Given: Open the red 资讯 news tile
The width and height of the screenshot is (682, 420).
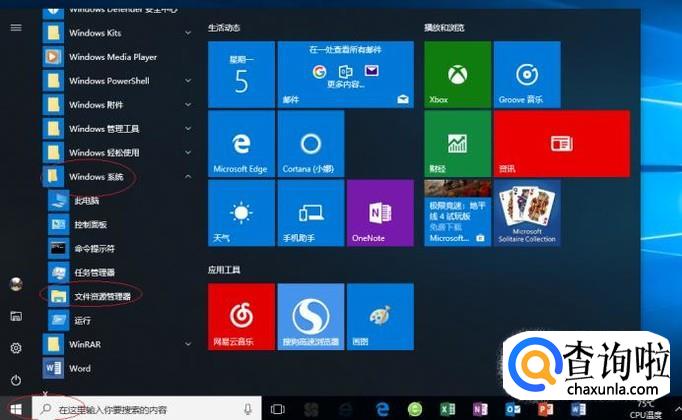Looking at the screenshot, I should point(562,144).
